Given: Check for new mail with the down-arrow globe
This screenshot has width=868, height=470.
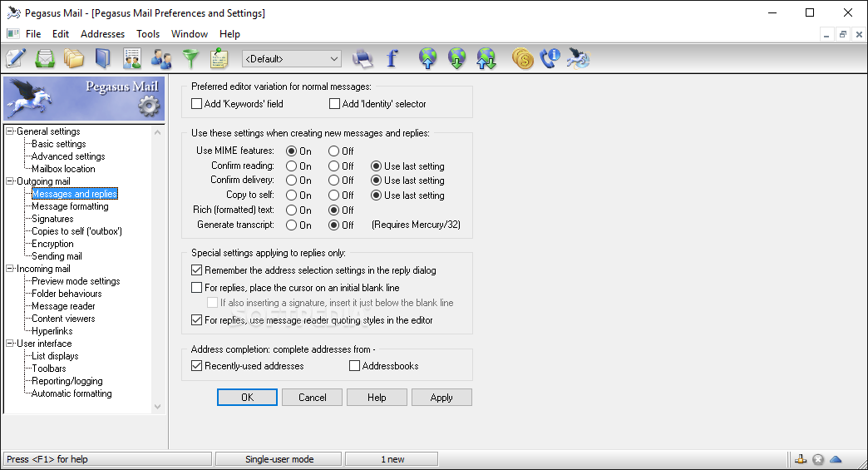Looking at the screenshot, I should [x=456, y=58].
